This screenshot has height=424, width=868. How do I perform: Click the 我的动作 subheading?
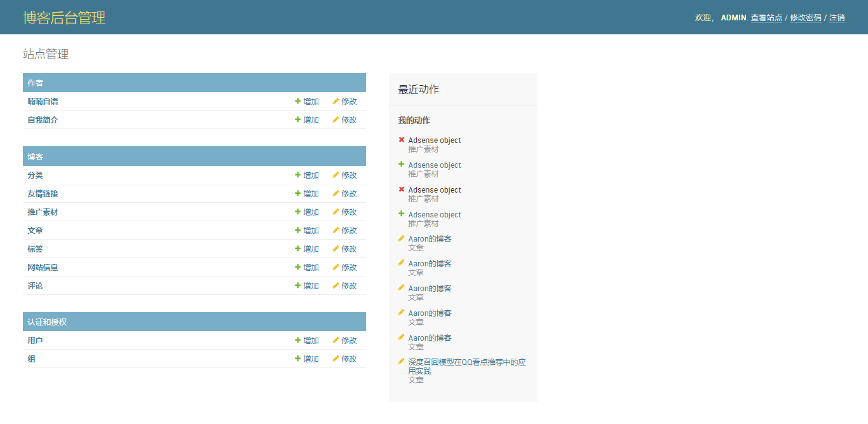coord(414,120)
